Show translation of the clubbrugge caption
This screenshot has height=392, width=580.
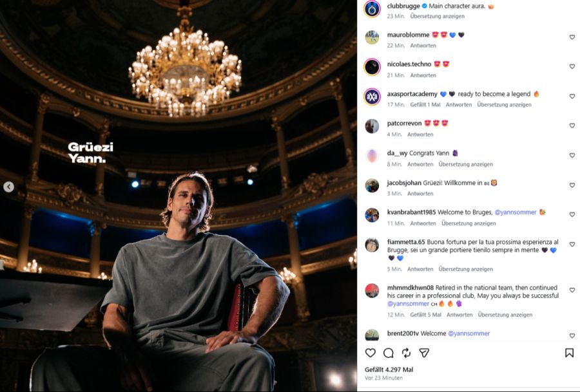coord(437,16)
